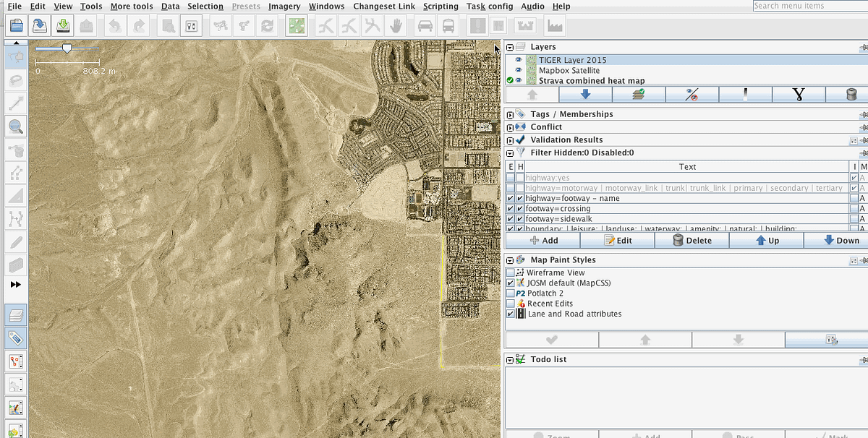Collapse the Layers panel header arrow
Viewport: 868px width, 438px height.
pyautogui.click(x=511, y=46)
